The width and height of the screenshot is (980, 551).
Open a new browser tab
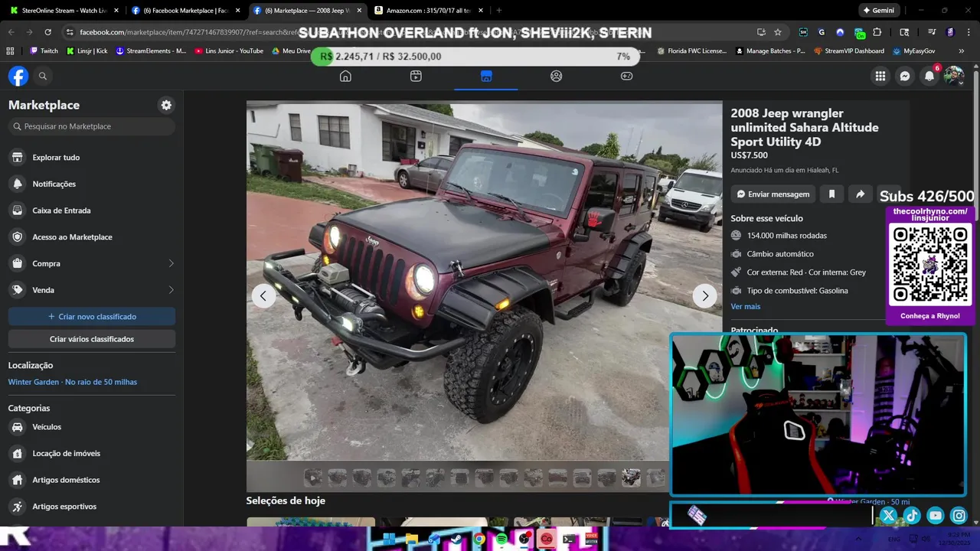[499, 11]
